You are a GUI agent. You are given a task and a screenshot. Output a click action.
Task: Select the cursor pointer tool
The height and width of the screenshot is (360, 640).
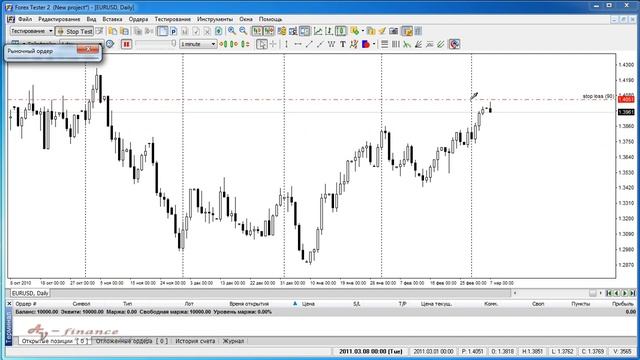point(262,44)
